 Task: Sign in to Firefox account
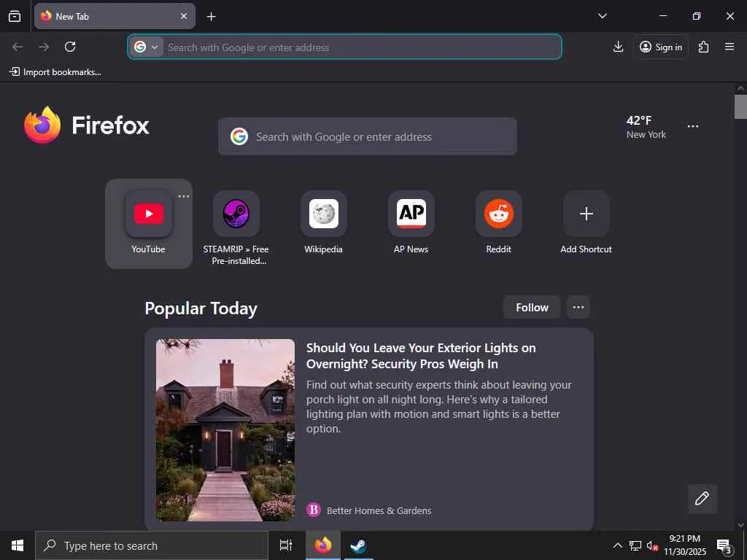click(661, 47)
